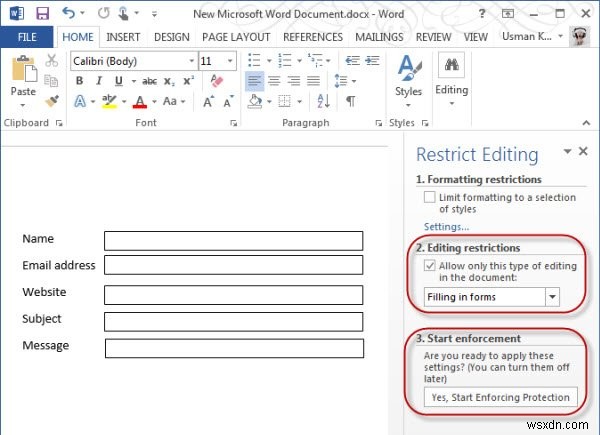This screenshot has width=600, height=435.
Task: Apply Underline formatting
Action: point(119,81)
